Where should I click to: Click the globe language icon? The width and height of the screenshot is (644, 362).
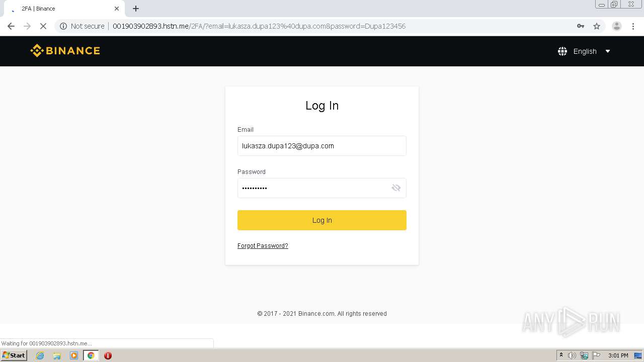(x=562, y=51)
